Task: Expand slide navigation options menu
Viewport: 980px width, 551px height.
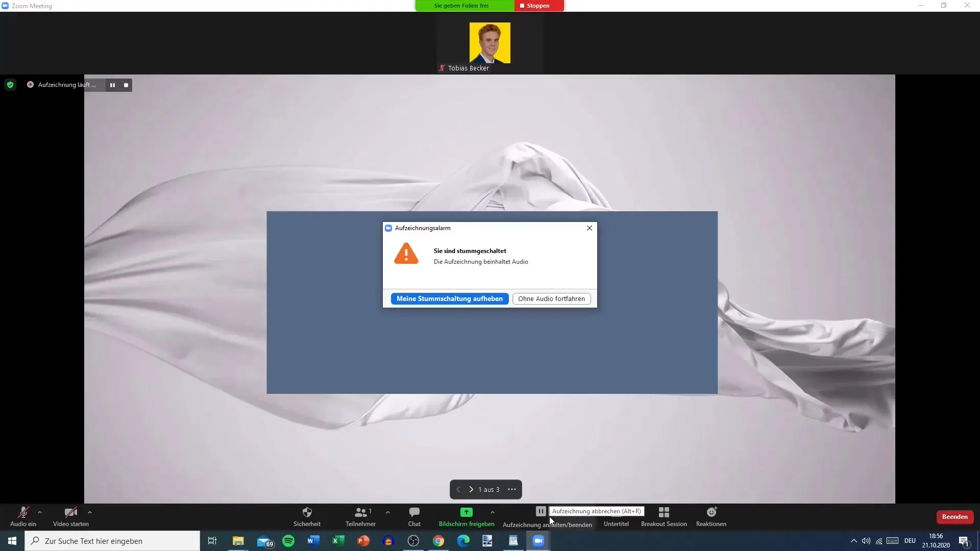Action: pyautogui.click(x=511, y=489)
